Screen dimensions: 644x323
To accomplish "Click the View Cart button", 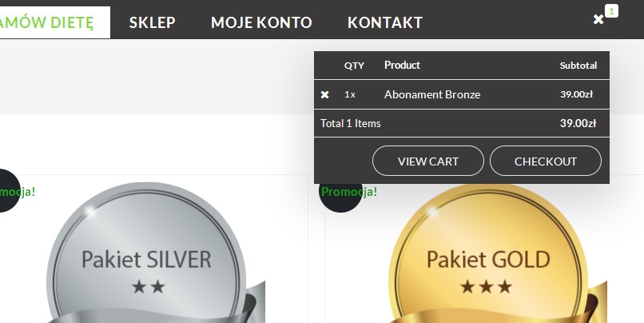I will (x=428, y=161).
